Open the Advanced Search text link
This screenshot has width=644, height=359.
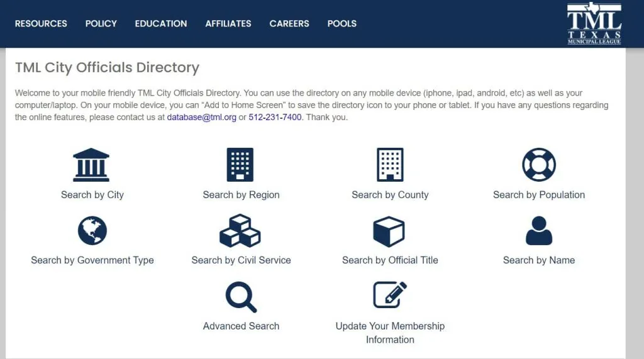click(x=241, y=326)
